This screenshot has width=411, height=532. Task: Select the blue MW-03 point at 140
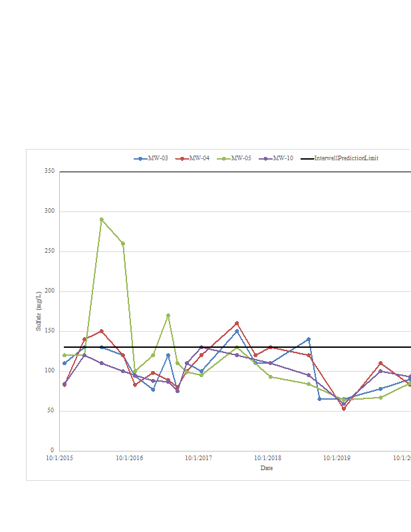click(309, 339)
